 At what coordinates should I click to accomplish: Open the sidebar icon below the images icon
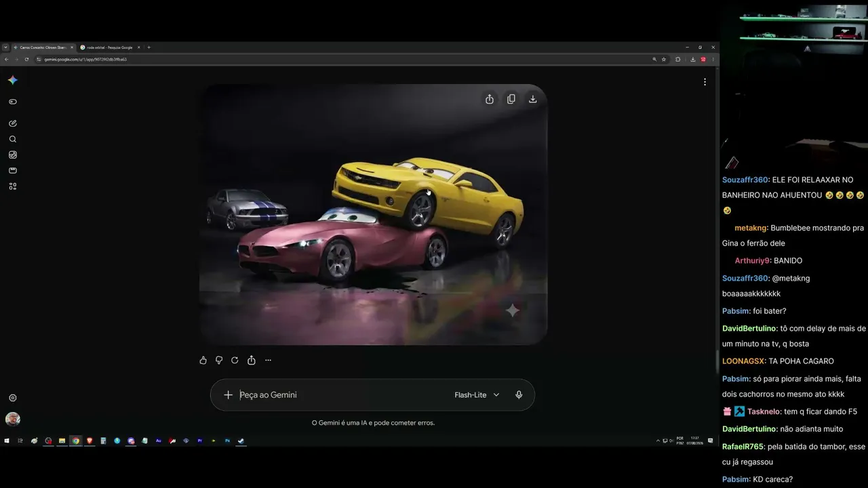coord(12,170)
